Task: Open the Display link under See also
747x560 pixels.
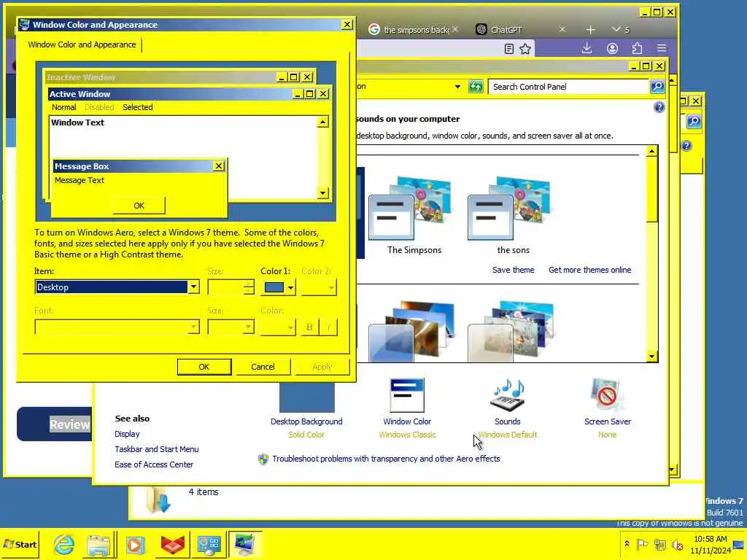Action: [127, 434]
